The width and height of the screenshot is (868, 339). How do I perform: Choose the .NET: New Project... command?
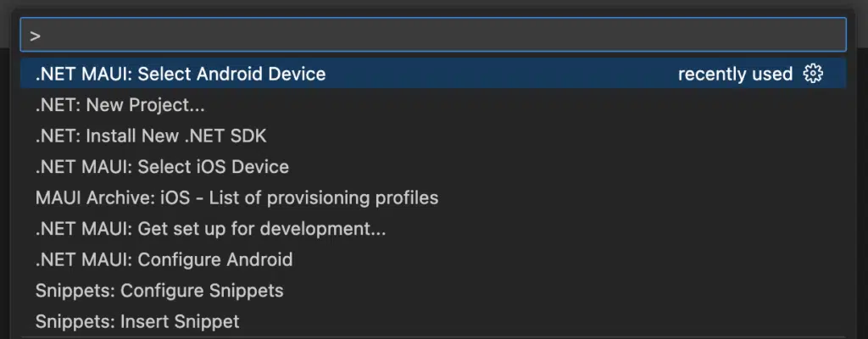click(120, 105)
